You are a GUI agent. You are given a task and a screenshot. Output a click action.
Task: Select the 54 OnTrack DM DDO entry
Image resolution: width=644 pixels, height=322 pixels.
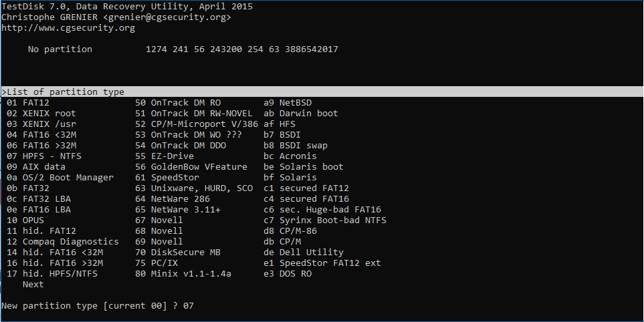(x=181, y=145)
